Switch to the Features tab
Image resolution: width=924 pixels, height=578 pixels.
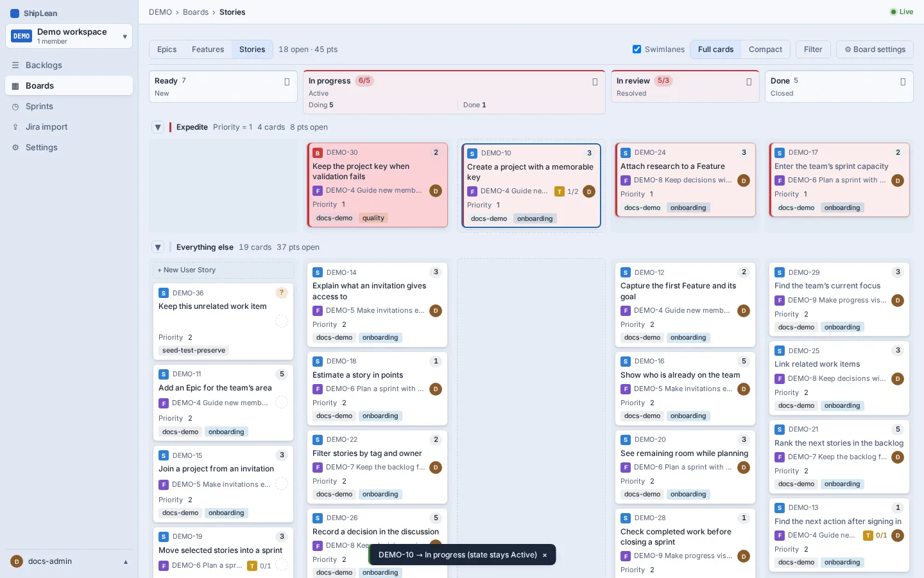point(208,49)
